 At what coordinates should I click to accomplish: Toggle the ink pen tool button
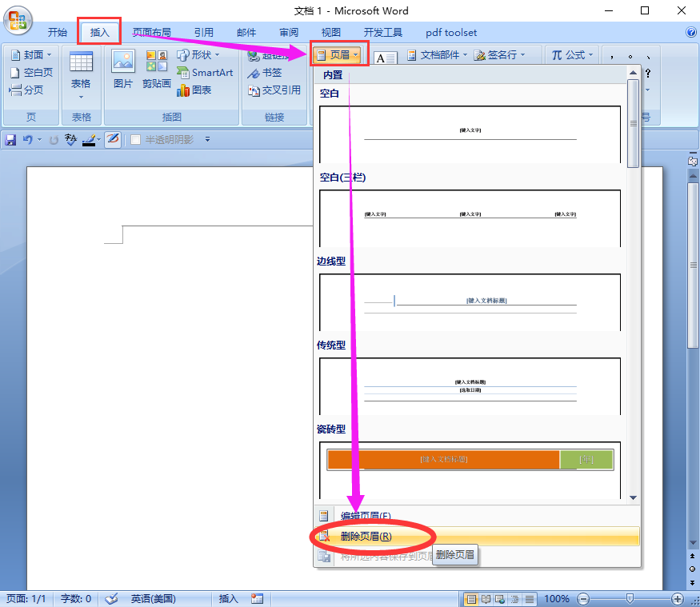pyautogui.click(x=113, y=140)
